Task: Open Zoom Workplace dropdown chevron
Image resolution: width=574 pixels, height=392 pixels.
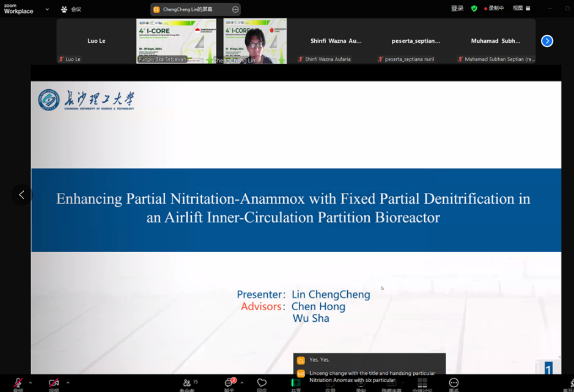Action: click(47, 9)
